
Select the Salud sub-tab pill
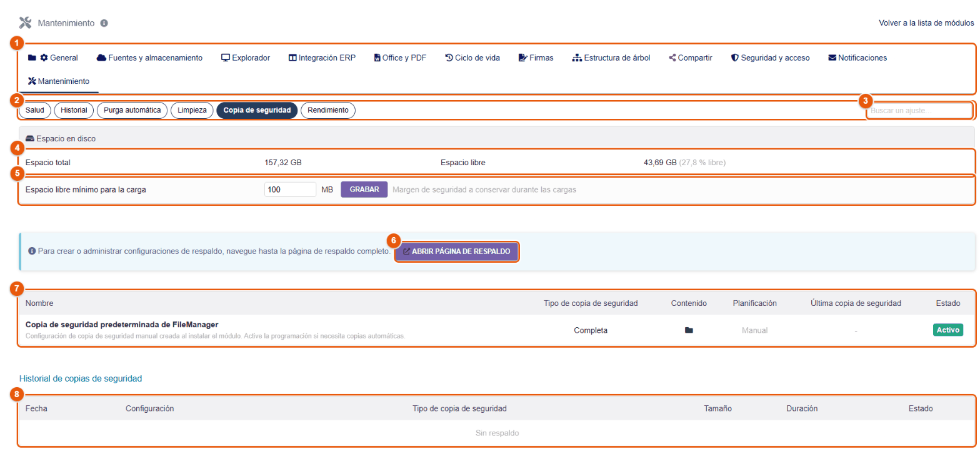pos(35,110)
